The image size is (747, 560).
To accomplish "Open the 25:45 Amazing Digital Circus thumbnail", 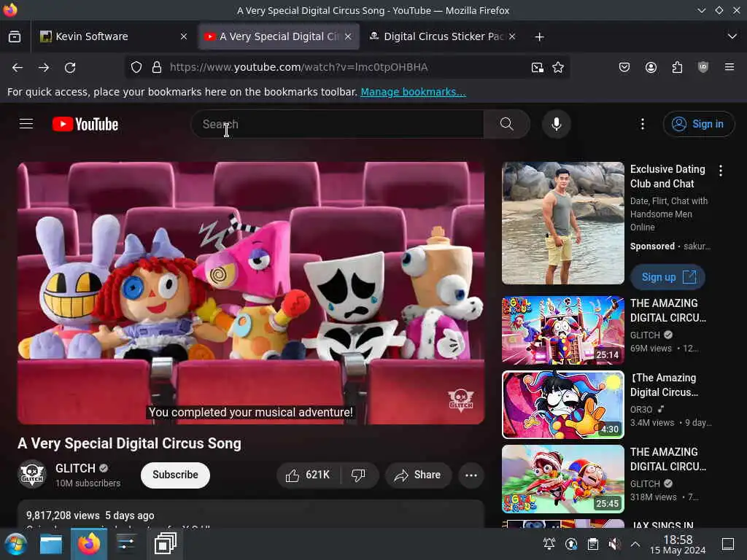I will pos(562,478).
